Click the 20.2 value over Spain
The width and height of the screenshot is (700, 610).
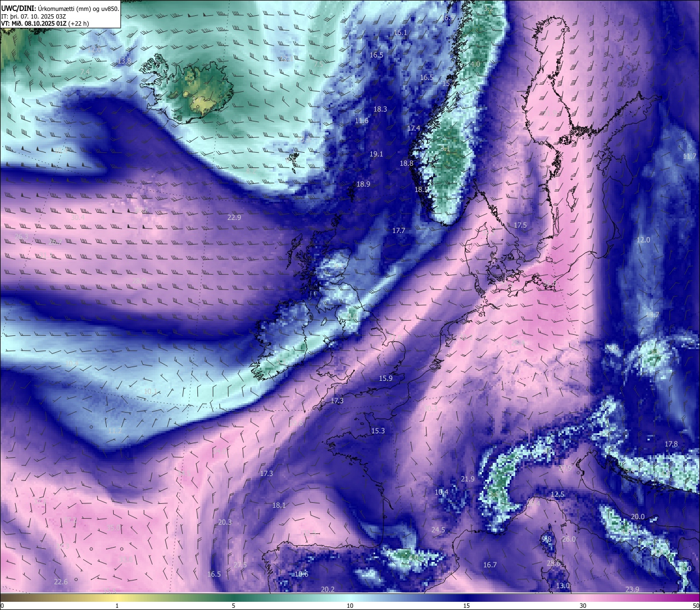(328, 590)
